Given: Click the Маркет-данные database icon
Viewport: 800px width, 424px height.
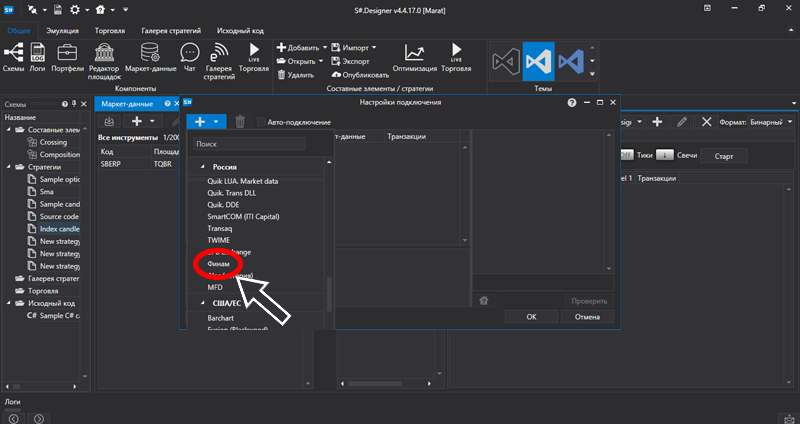Looking at the screenshot, I should coord(149,53).
